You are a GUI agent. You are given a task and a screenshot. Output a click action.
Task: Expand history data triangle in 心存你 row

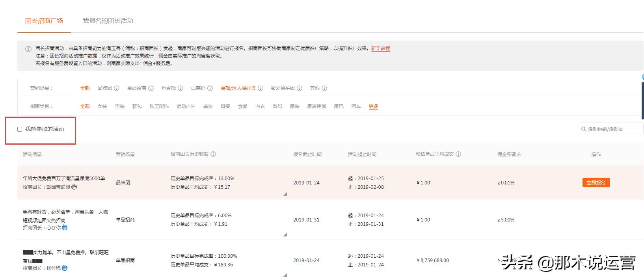[285, 234]
